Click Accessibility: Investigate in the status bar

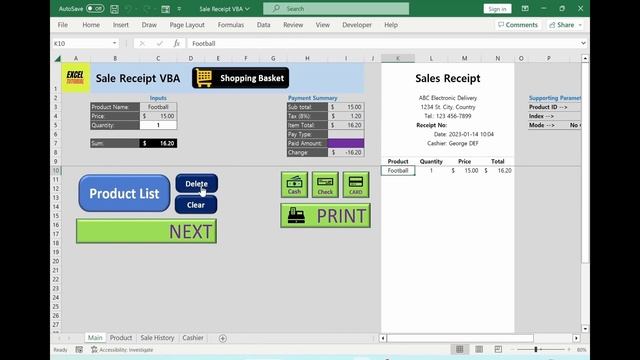pyautogui.click(x=122, y=350)
